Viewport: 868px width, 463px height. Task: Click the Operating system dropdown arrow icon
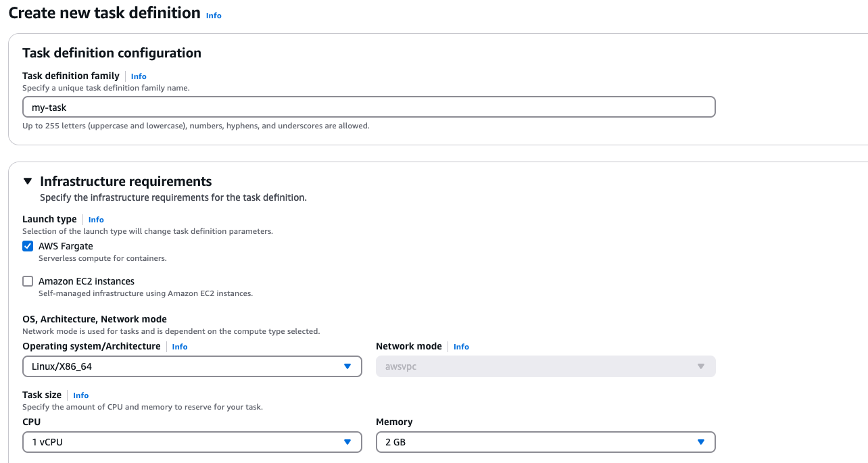point(348,366)
